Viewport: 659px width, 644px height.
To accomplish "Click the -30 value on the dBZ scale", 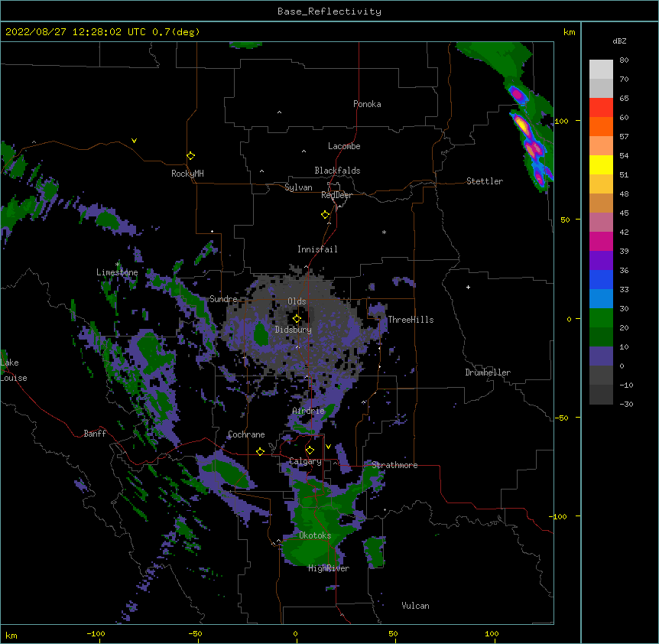I will tap(626, 405).
